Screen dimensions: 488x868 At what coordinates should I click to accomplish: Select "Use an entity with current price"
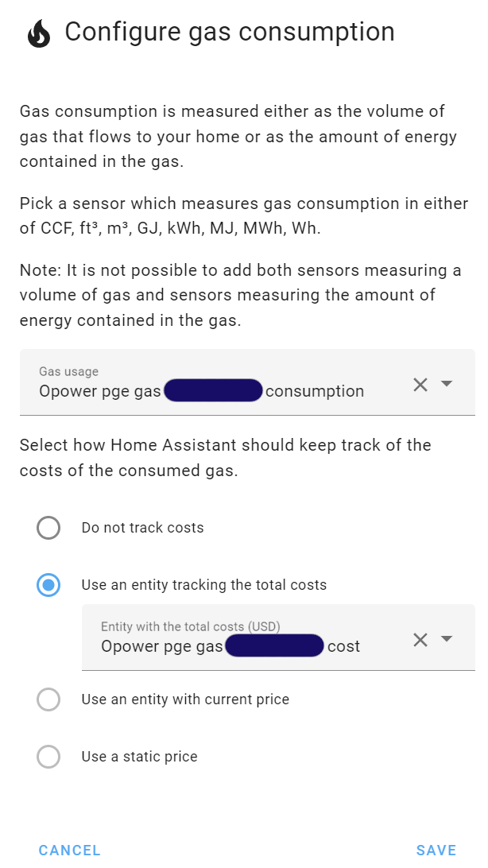(48, 699)
